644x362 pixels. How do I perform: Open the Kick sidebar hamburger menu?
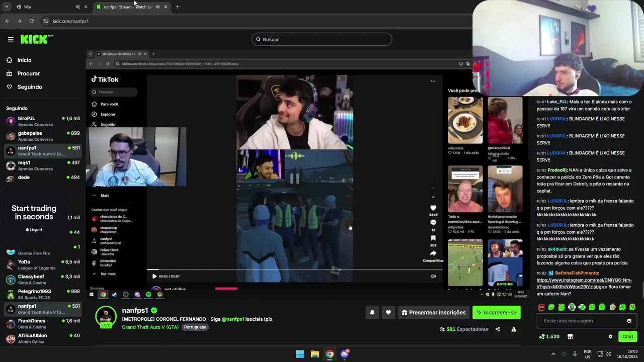(x=11, y=39)
